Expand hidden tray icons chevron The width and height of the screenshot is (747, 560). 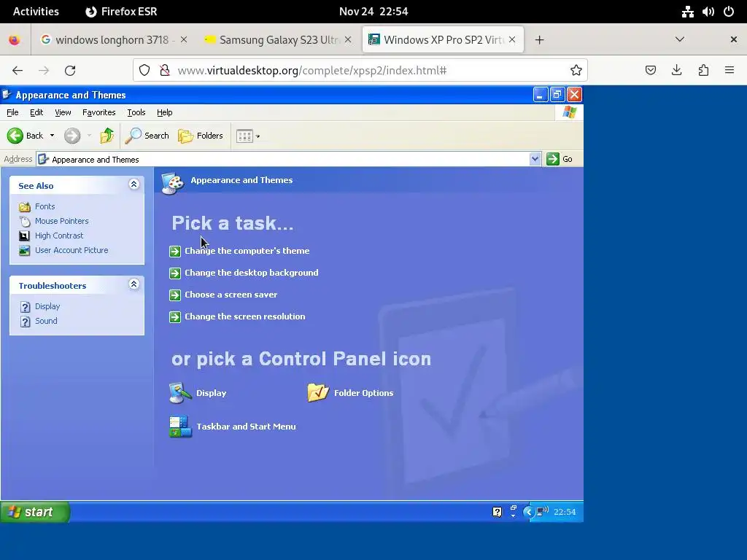[x=528, y=512]
